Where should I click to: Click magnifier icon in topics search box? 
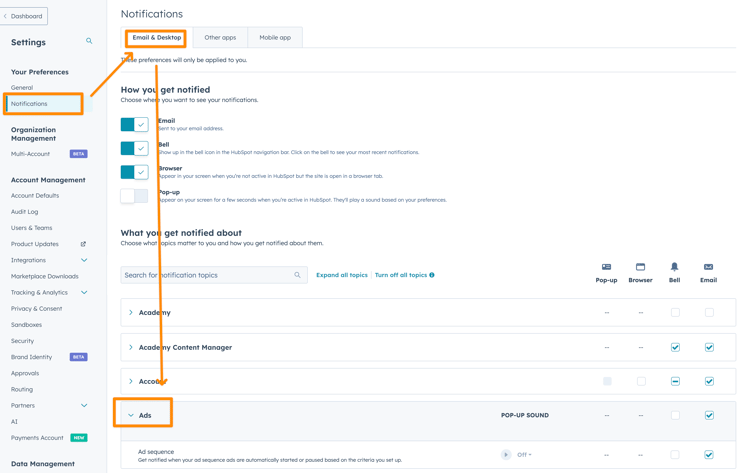click(x=297, y=275)
